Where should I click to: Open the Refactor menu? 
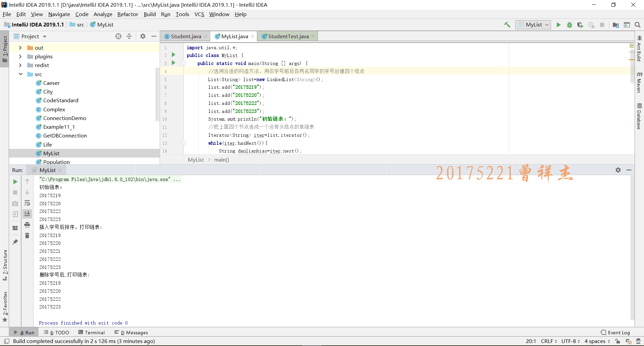click(x=127, y=14)
